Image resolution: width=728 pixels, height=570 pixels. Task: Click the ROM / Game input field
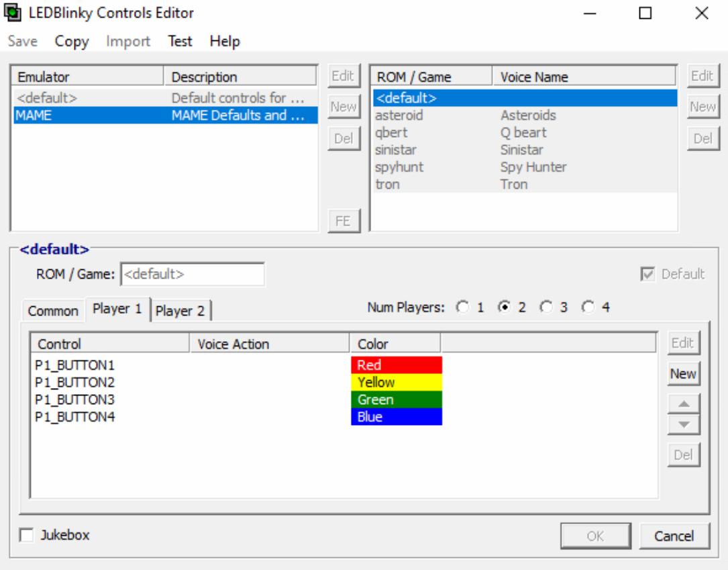(193, 274)
